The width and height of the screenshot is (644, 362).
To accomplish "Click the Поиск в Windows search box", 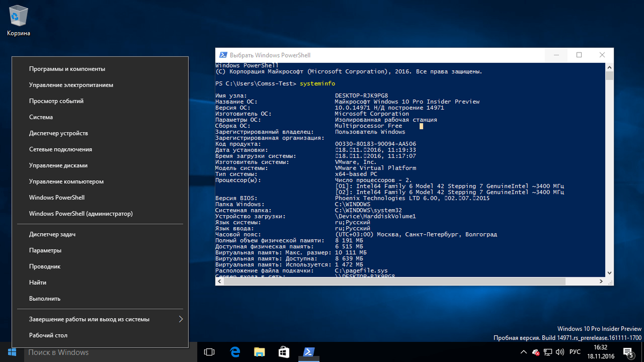I will click(110, 352).
